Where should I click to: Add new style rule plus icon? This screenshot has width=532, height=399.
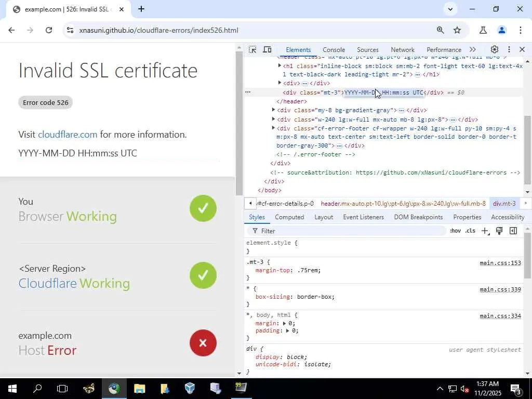(x=485, y=231)
